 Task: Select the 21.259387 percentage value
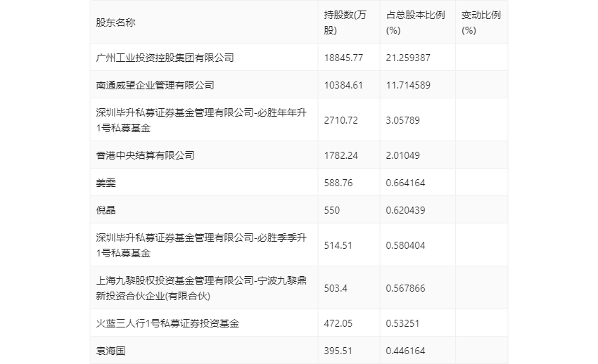(408, 58)
